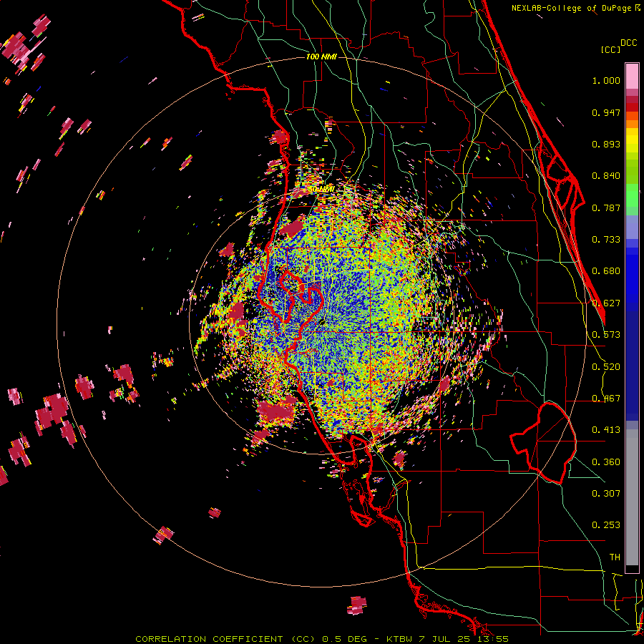
Task: Click the 0.947 scale value
Action: 606,112
